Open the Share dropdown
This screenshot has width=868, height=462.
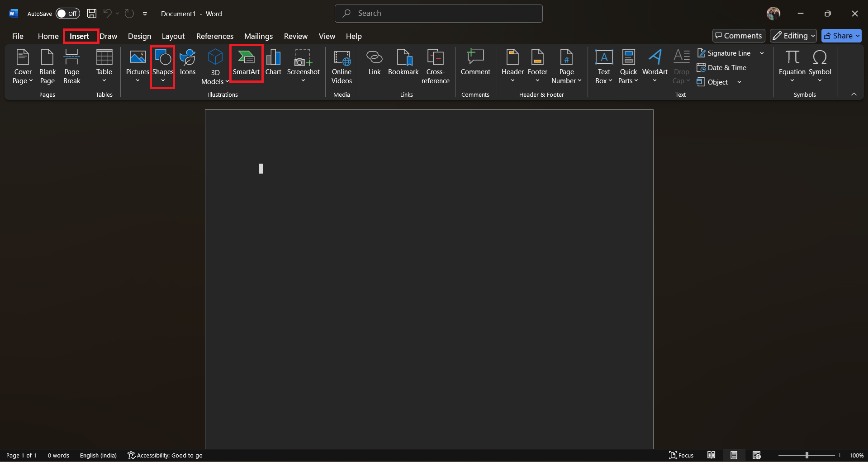(x=841, y=36)
